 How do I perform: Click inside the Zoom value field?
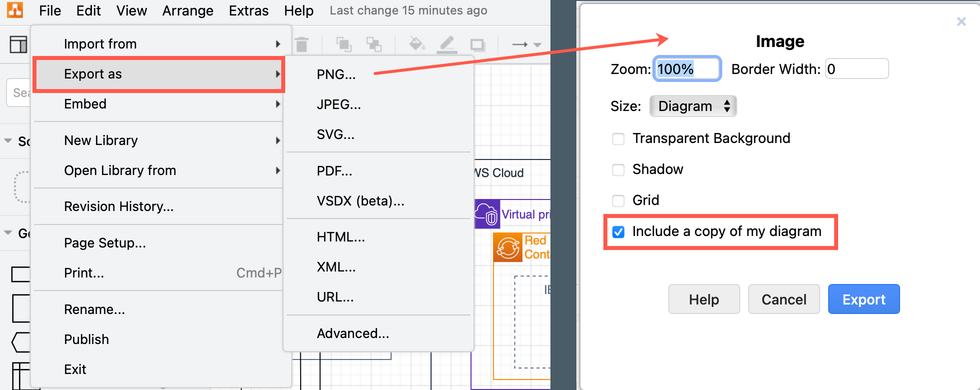click(x=687, y=68)
